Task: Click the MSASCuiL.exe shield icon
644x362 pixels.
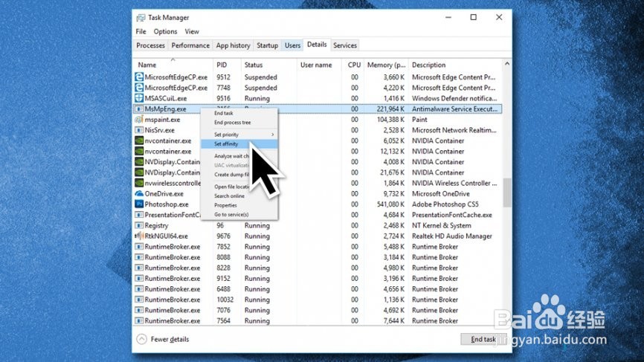Action: tap(139, 98)
